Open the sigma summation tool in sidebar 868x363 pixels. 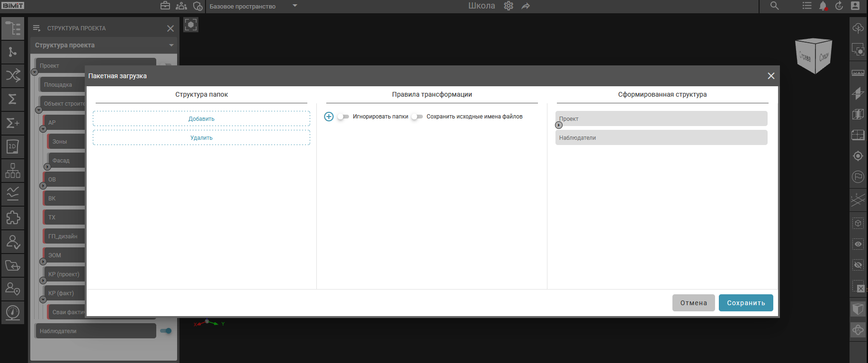click(13, 99)
